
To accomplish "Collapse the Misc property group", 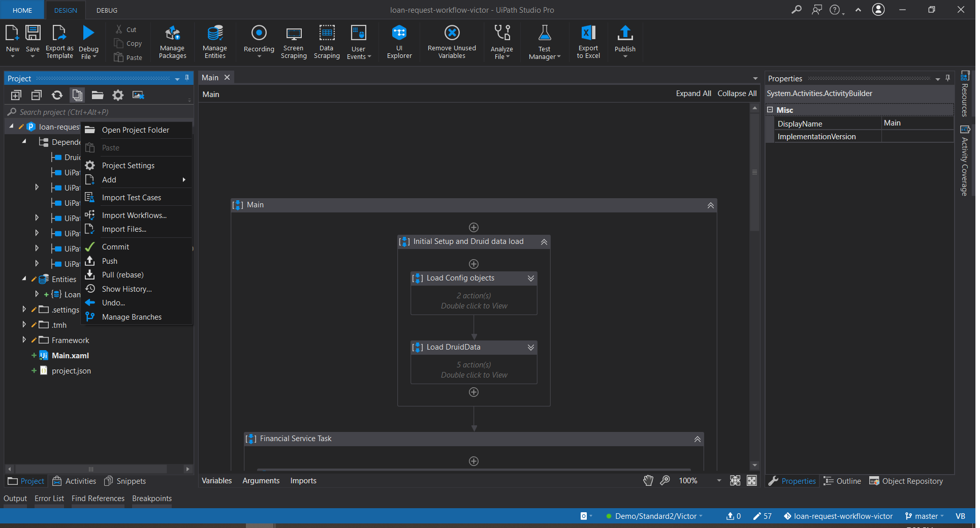I will coord(770,110).
